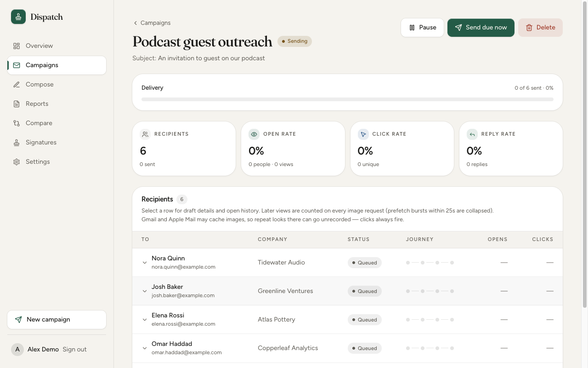Expand the Omar Haddad row
The width and height of the screenshot is (588, 368).
click(x=145, y=348)
